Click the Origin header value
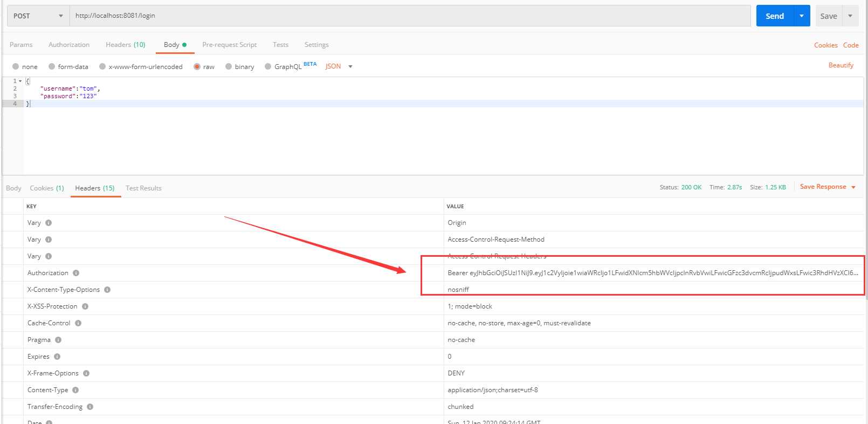868x424 pixels. [x=457, y=223]
